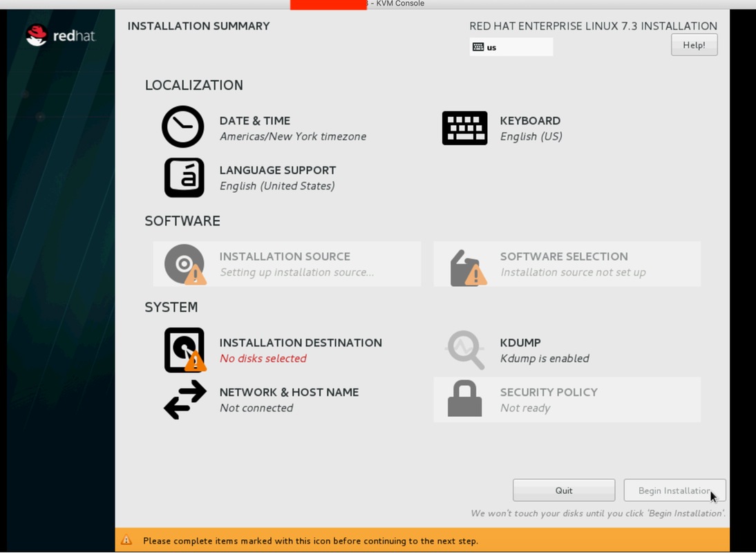Click the Software Selection package icon

[468, 268]
